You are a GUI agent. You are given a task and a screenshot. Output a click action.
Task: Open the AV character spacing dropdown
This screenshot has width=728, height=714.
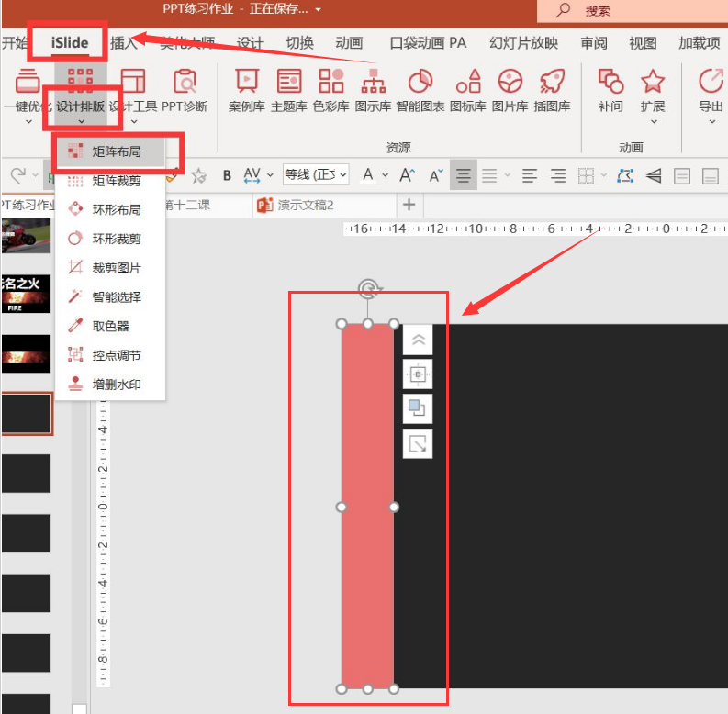tap(270, 175)
